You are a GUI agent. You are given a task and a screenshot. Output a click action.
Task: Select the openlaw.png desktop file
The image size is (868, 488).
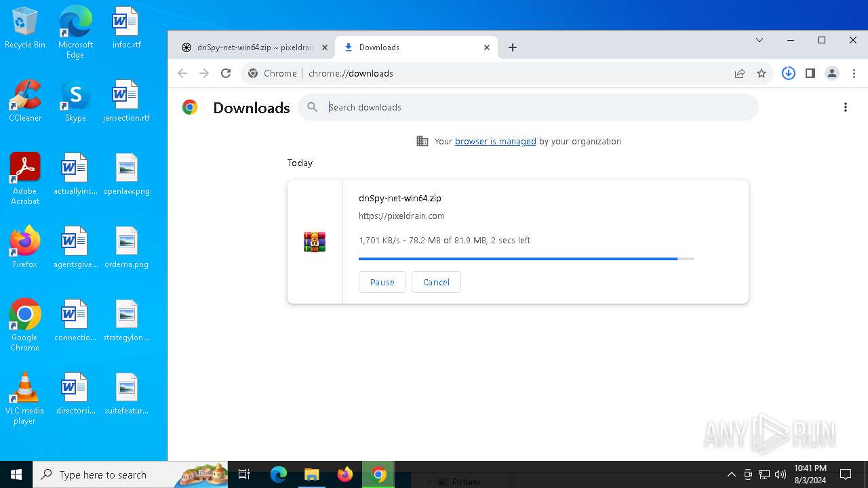tap(126, 175)
